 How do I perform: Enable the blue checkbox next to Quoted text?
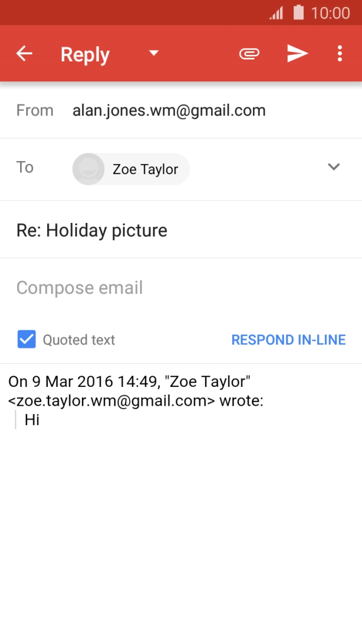point(26,339)
